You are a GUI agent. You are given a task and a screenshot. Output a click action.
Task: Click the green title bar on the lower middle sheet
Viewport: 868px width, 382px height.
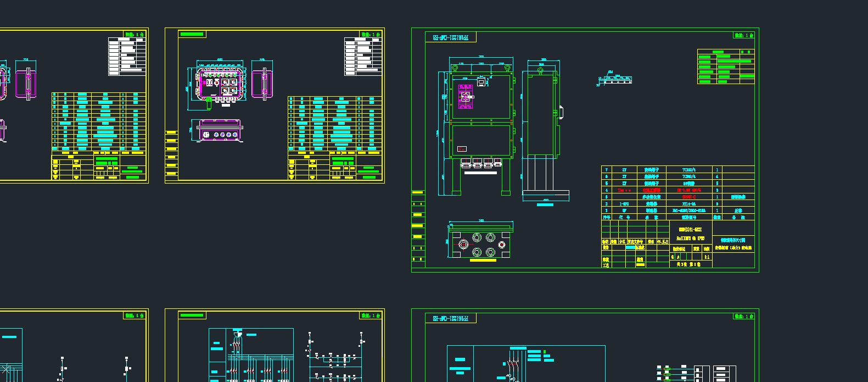tap(192, 315)
